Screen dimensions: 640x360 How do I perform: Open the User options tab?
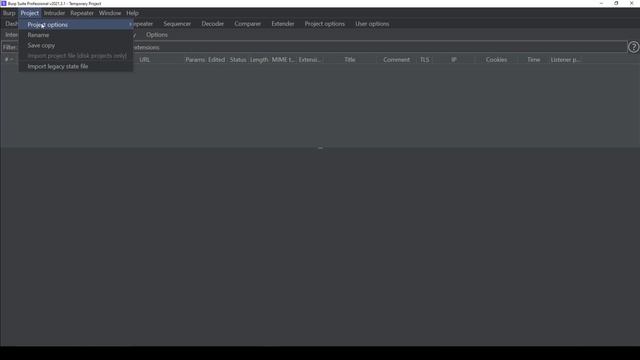click(372, 24)
